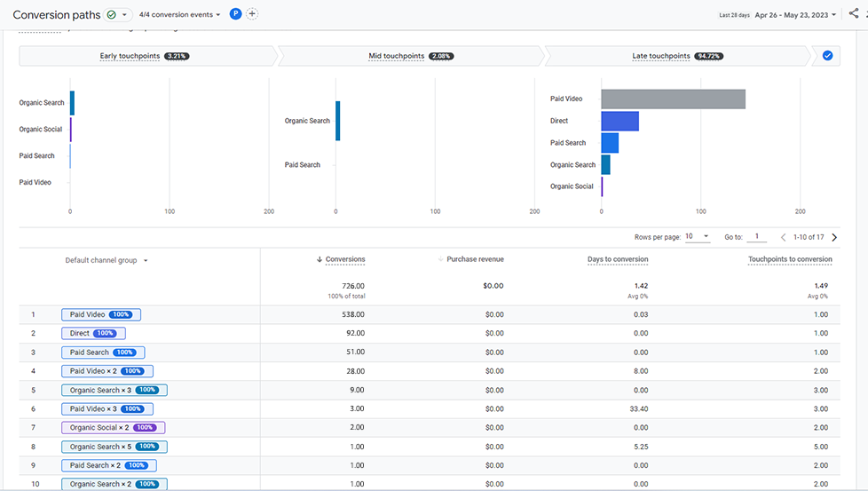868x491 pixels.
Task: Sort table by Purchase revenue column
Action: pos(475,259)
